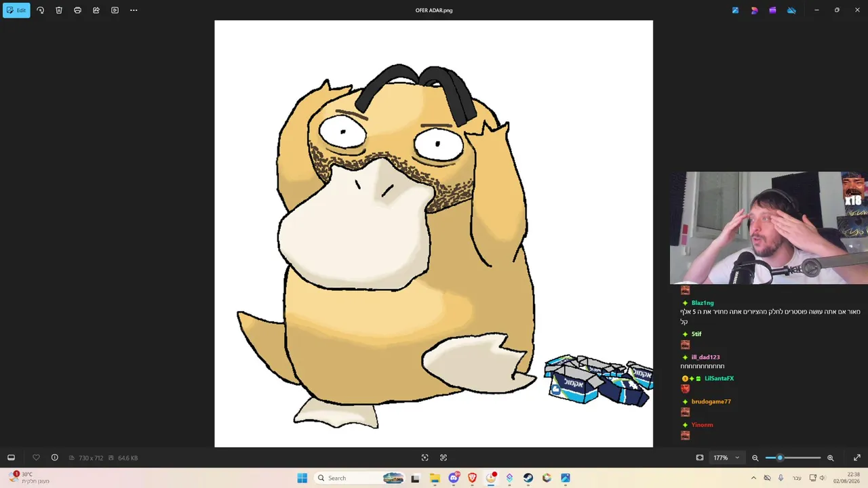Launch Brave browser from the taskbar
Viewport: 868px width, 488px height.
tap(472, 478)
